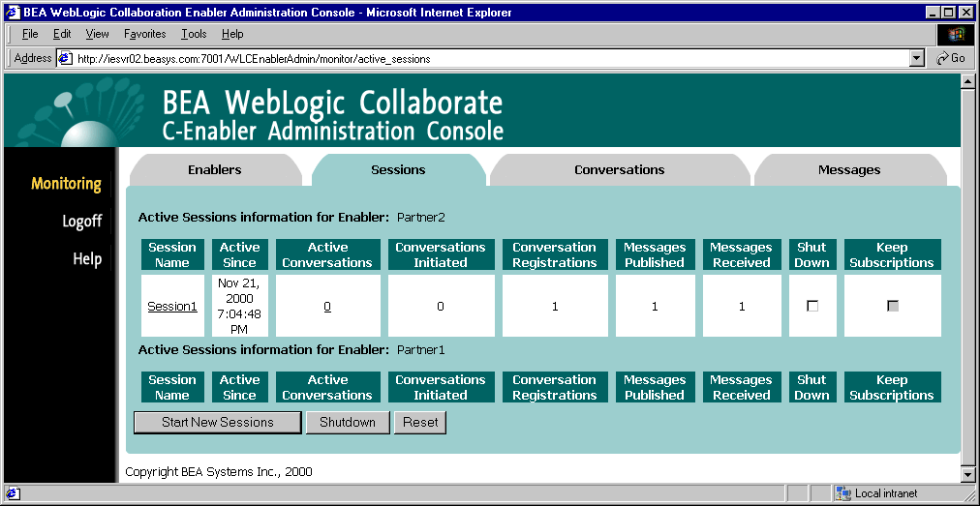The width and height of the screenshot is (980, 506).
Task: Click the Conversation Registrations value 1 for Session1
Action: coord(555,307)
